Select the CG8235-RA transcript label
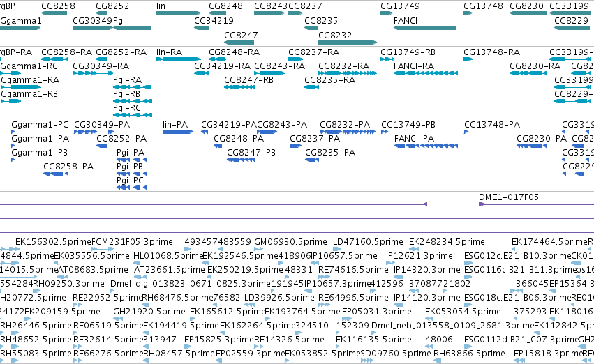 [330, 80]
